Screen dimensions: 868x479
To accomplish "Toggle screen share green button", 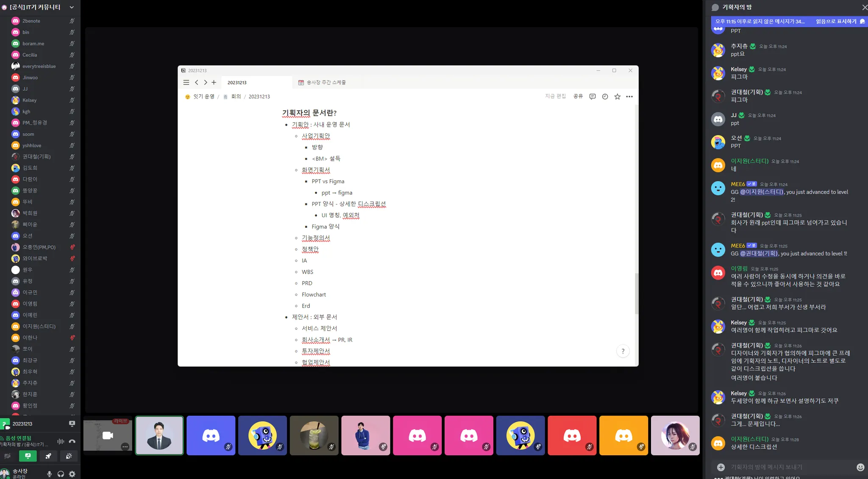I will (x=28, y=456).
